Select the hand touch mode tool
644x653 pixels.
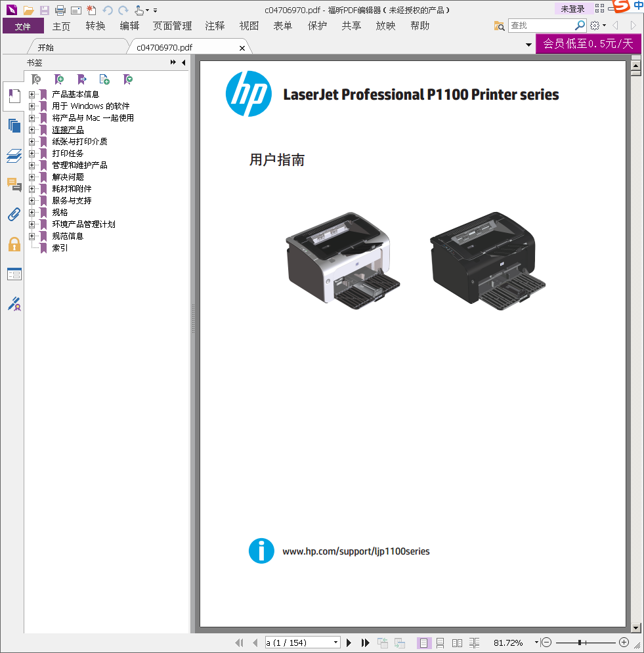click(x=139, y=10)
